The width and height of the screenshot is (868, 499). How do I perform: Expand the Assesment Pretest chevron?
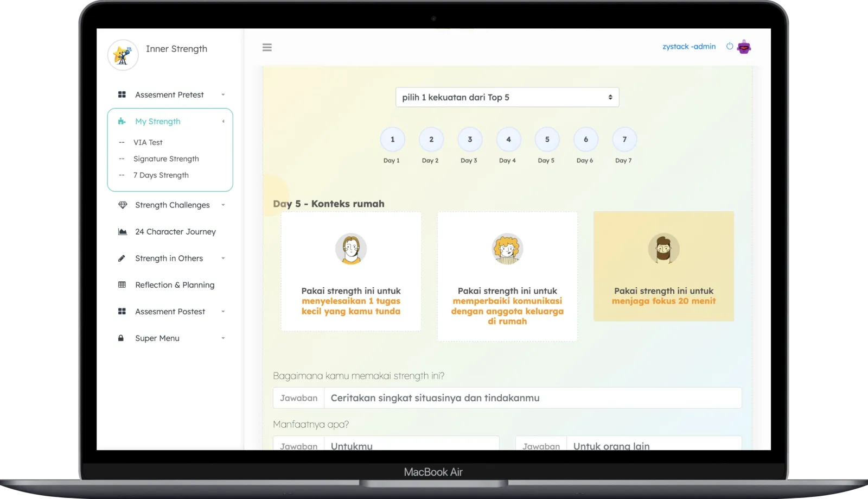tap(223, 95)
